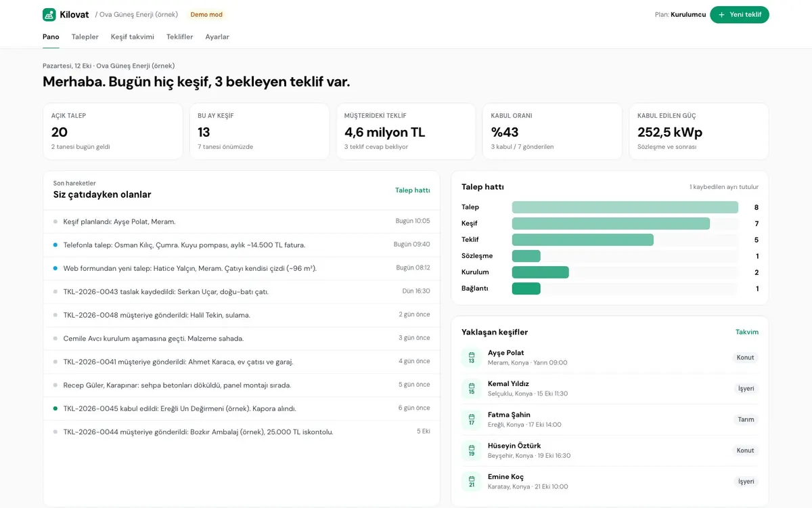
Task: Click the calendar icon numbered 13 beside Ayşe Polat
Action: (x=472, y=358)
